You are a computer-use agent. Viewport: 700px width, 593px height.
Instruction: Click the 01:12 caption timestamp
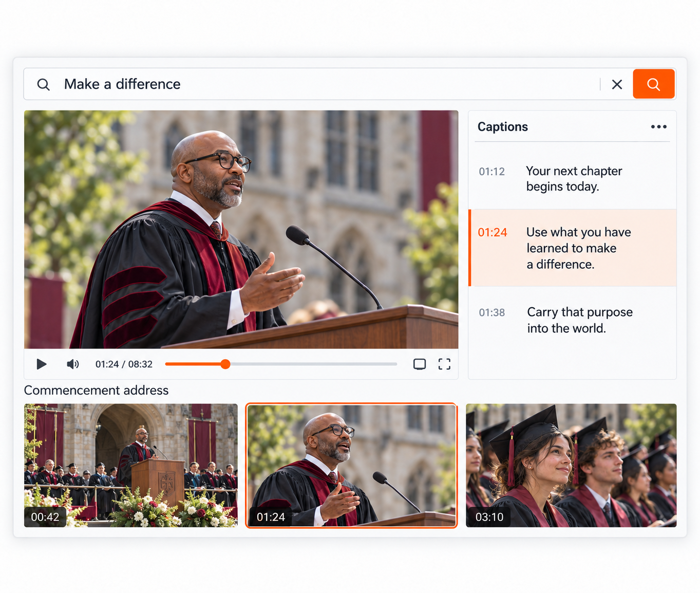click(491, 172)
